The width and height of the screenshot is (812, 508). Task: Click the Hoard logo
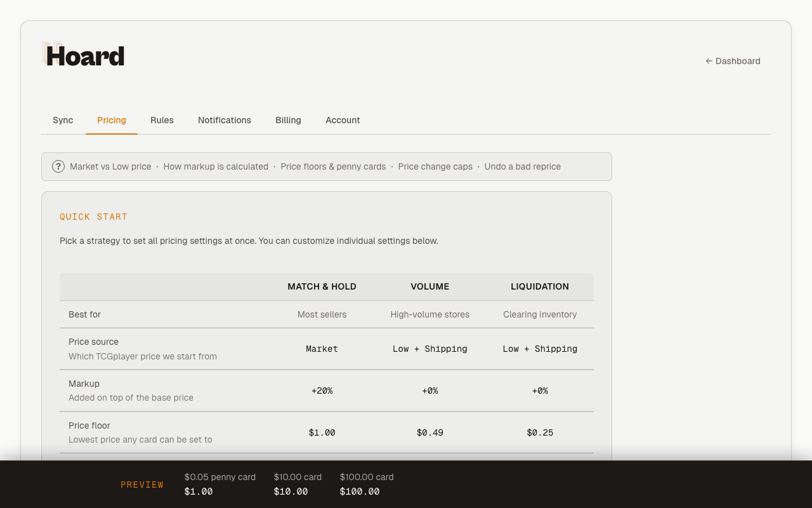(x=83, y=55)
